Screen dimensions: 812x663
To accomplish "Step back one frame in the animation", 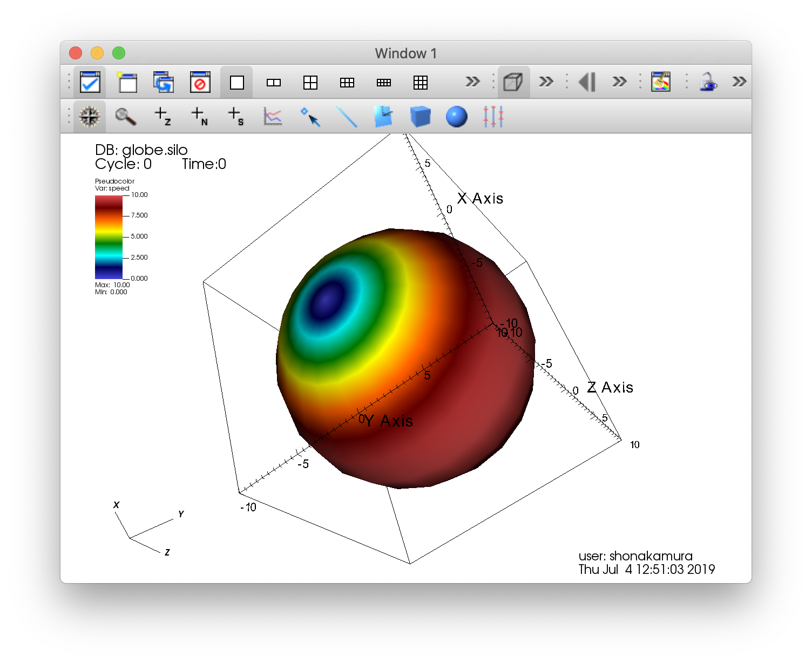I will point(587,82).
